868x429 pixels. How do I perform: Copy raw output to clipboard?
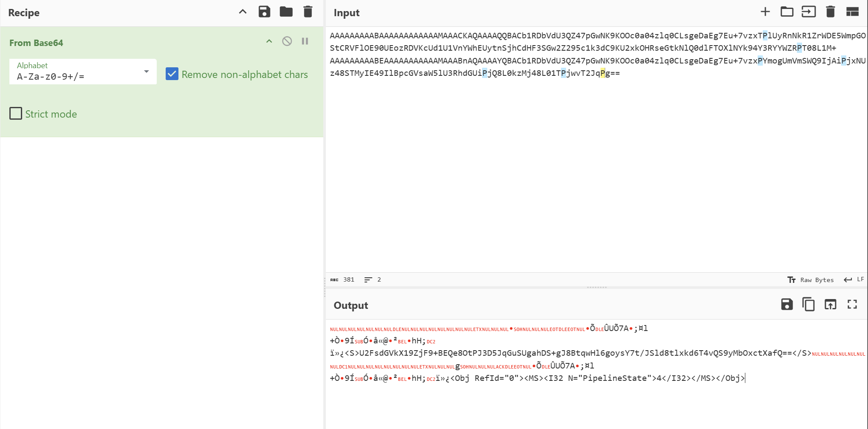pos(808,304)
